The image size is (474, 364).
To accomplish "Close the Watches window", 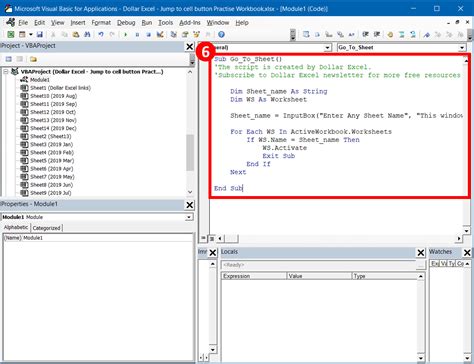I will coord(467,253).
